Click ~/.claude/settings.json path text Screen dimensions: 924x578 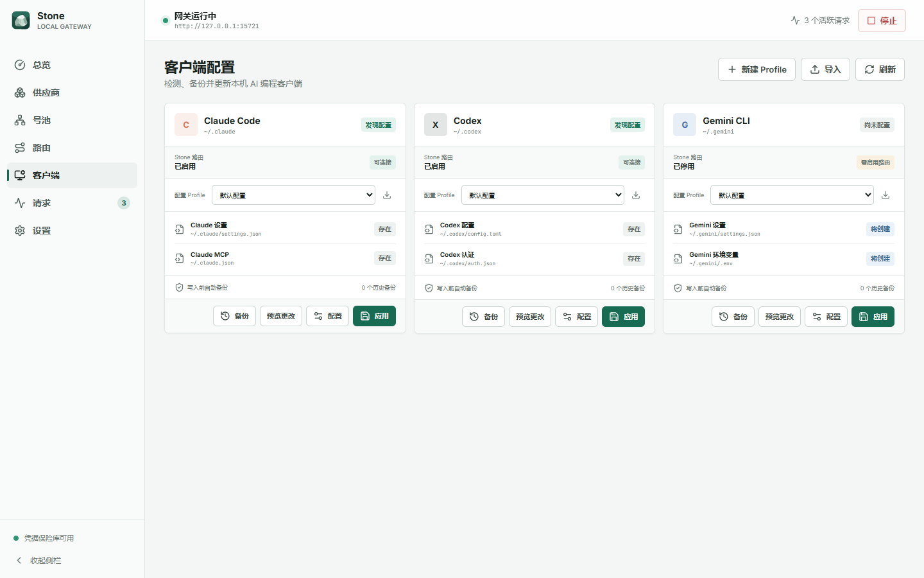(226, 234)
